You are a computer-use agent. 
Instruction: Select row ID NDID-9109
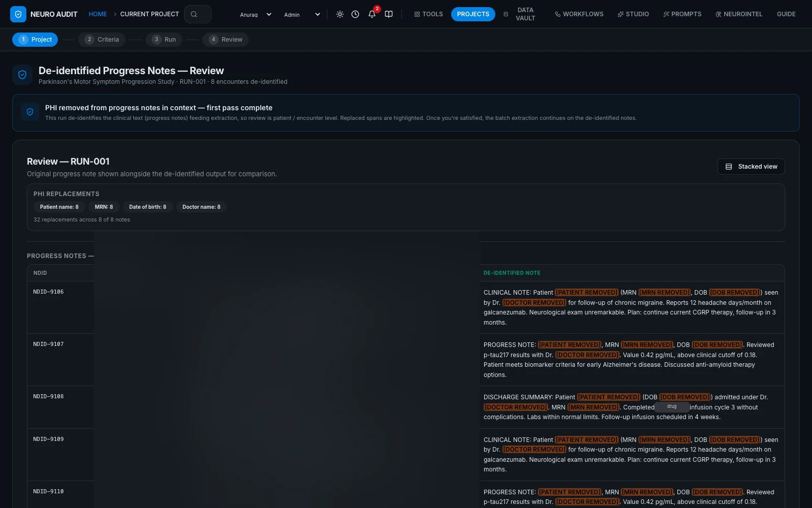pos(49,439)
